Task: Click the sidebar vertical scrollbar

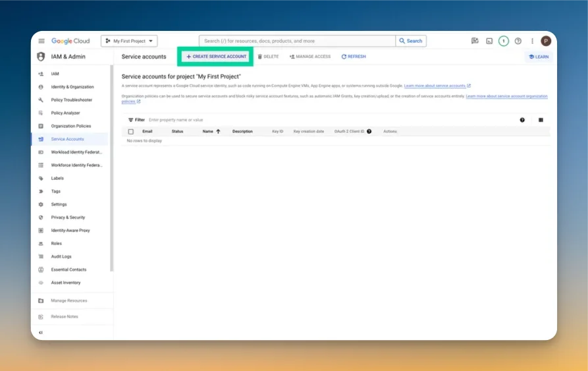Action: pyautogui.click(x=111, y=168)
